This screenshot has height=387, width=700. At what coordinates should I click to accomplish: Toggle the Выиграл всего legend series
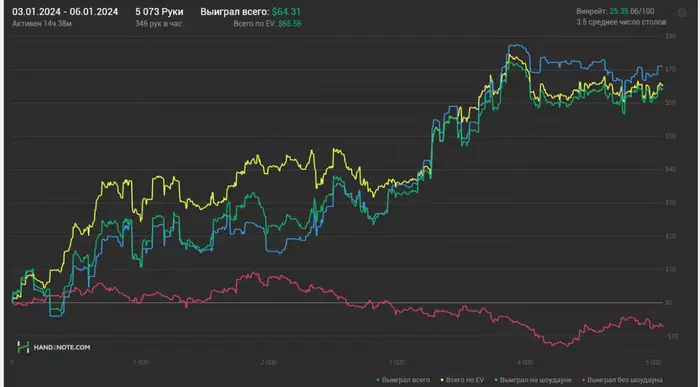(406, 380)
